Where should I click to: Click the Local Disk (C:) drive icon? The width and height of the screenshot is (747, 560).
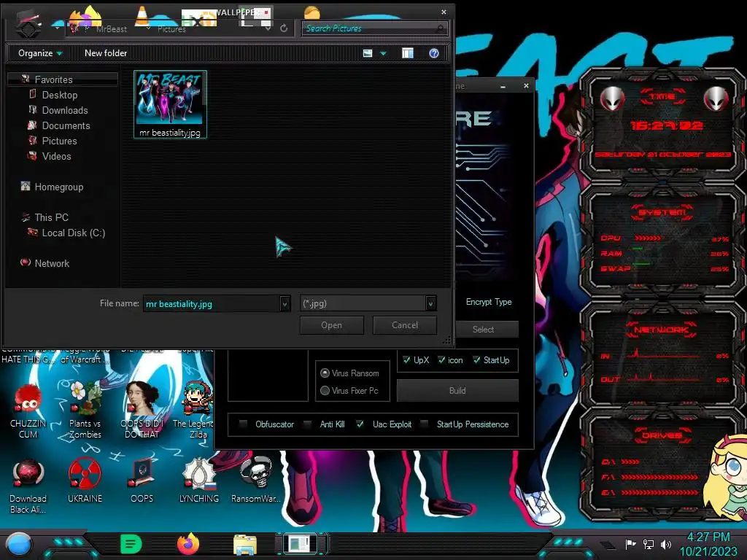pos(32,233)
